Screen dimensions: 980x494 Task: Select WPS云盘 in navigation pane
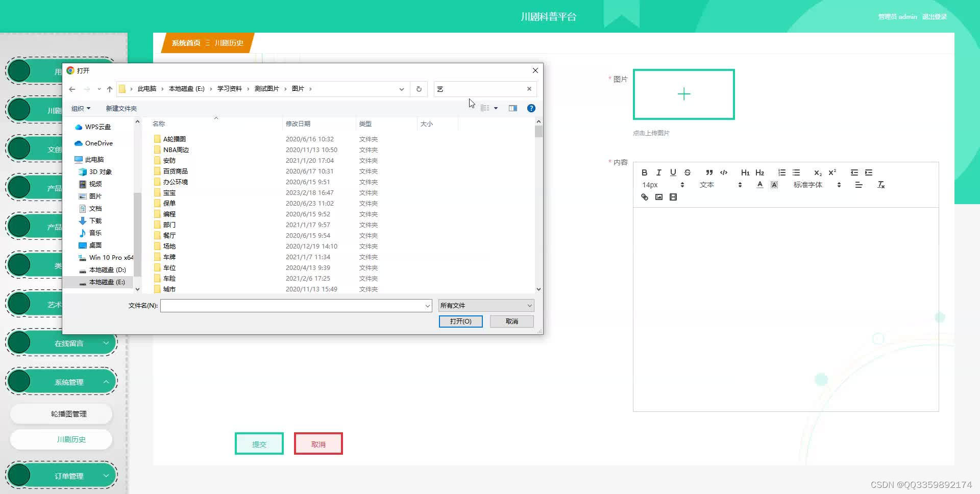point(97,127)
